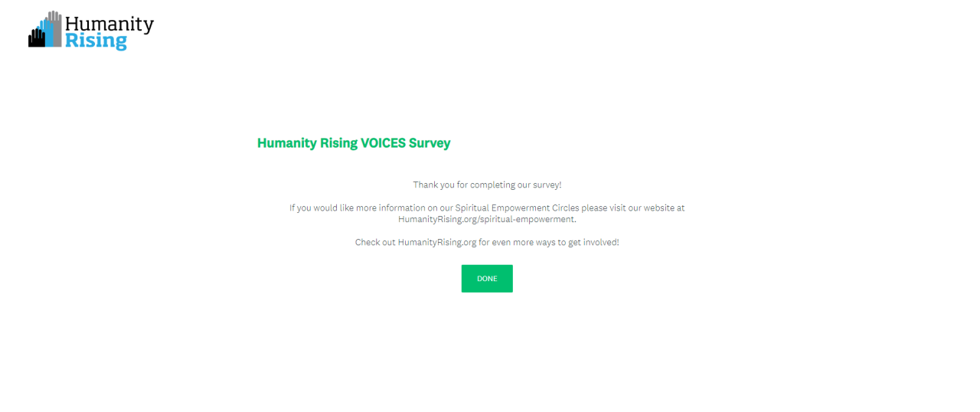Click the HumanityRising.org/spiritual-empowerment address

coord(486,219)
